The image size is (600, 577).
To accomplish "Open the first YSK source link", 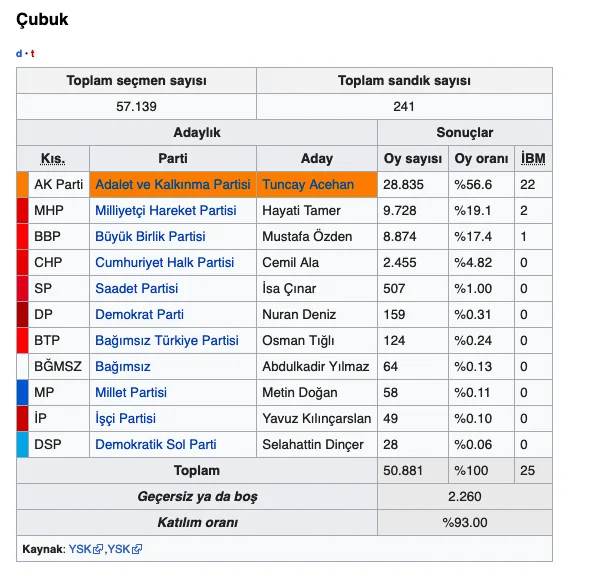I will click(x=80, y=549).
